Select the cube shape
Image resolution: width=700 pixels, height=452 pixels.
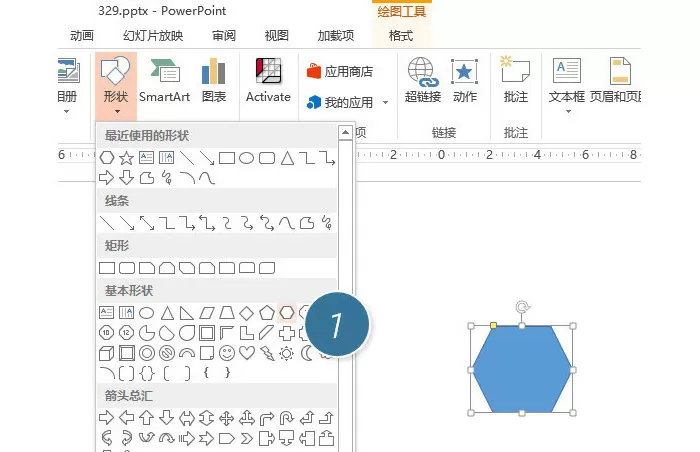pyautogui.click(x=106, y=353)
